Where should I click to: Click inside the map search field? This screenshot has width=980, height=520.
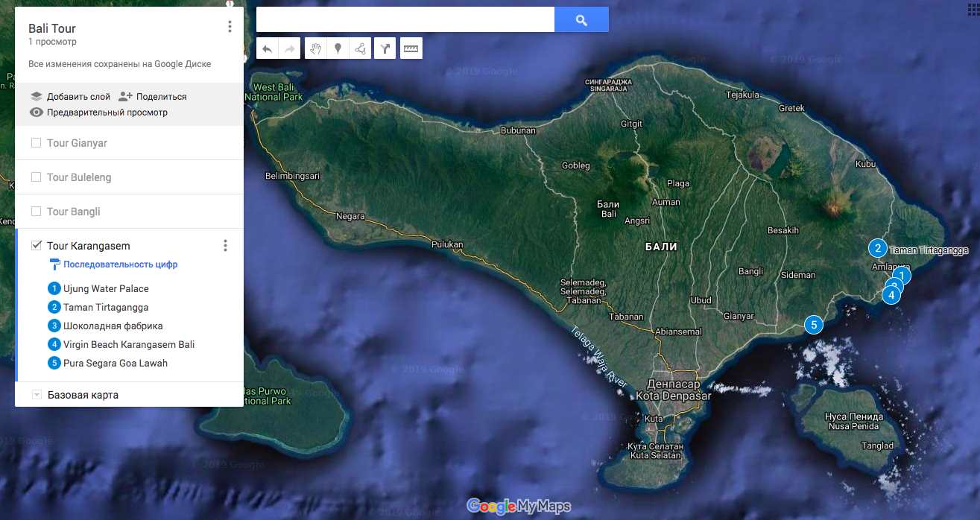405,20
